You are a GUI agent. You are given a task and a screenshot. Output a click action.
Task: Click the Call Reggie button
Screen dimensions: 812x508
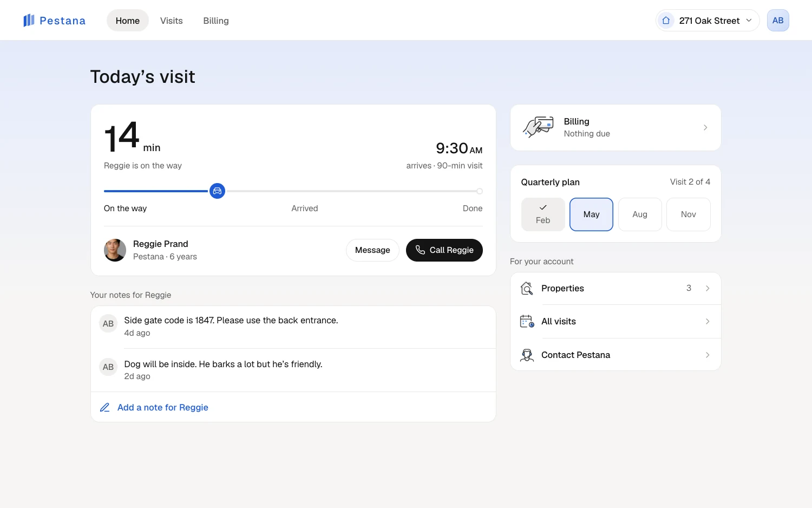click(x=444, y=250)
